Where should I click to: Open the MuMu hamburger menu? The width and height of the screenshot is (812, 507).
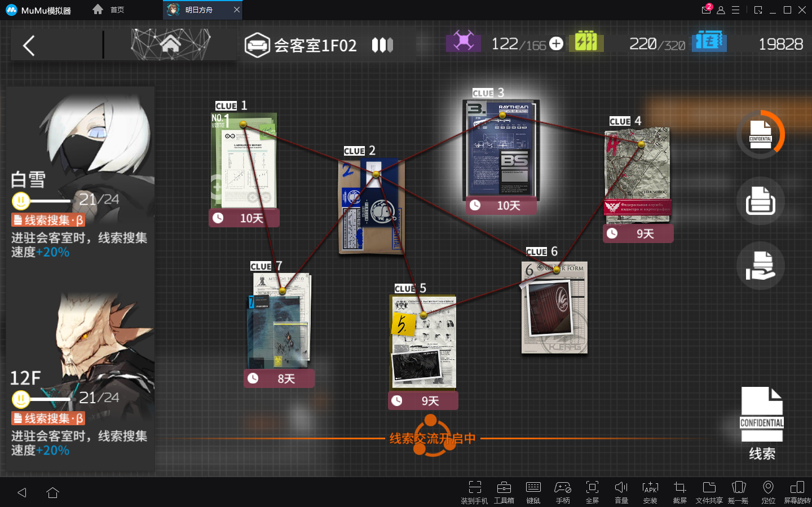click(735, 10)
